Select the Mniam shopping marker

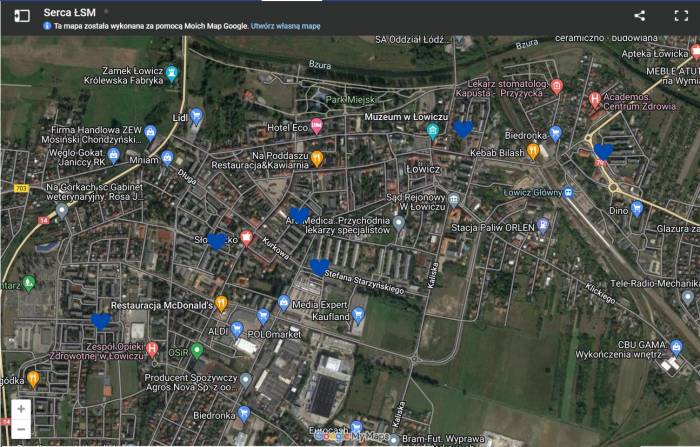pos(167,158)
